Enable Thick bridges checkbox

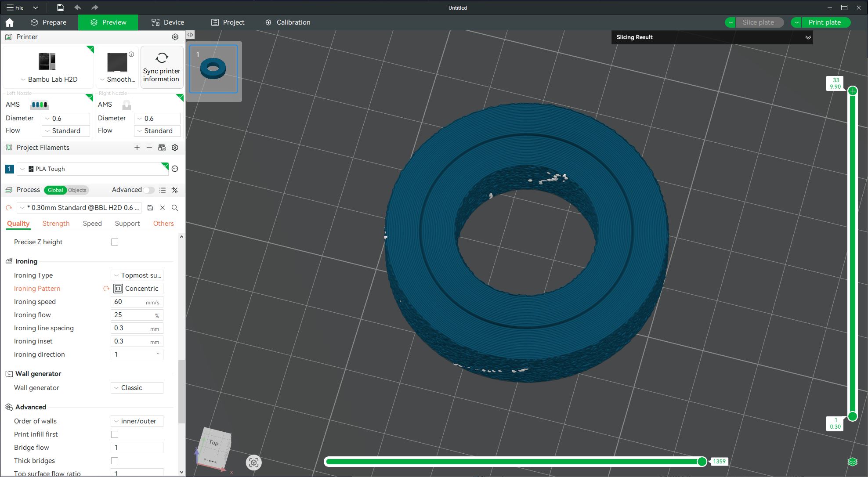(115, 461)
